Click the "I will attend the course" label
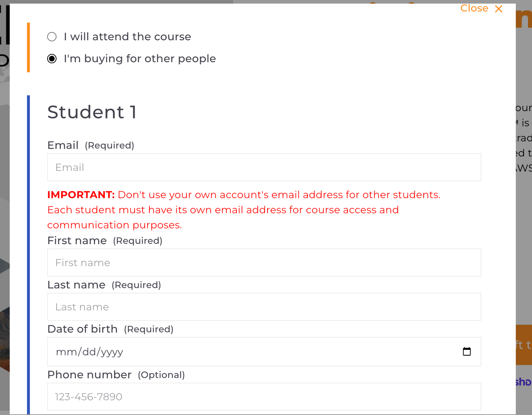Image resolution: width=532 pixels, height=415 pixels. tap(127, 37)
